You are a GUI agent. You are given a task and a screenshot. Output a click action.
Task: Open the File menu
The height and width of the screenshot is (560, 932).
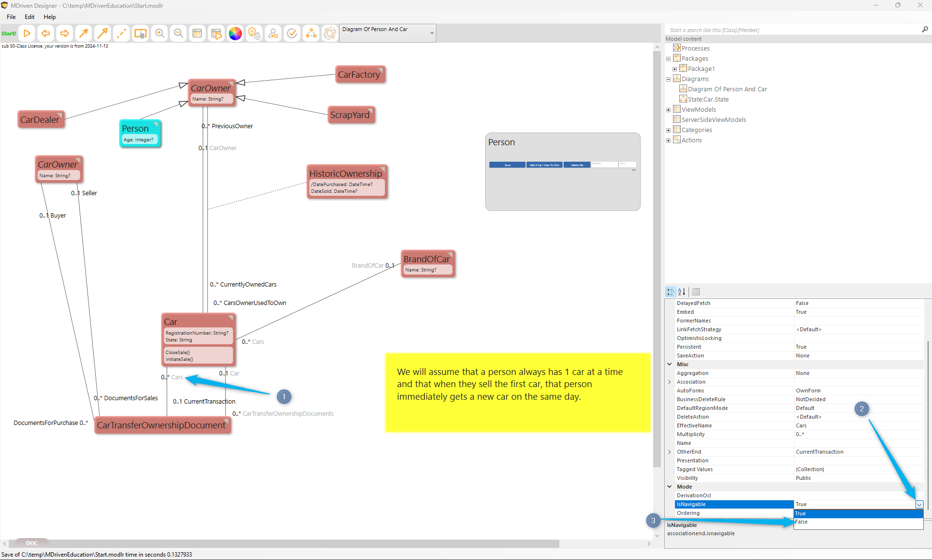click(11, 17)
